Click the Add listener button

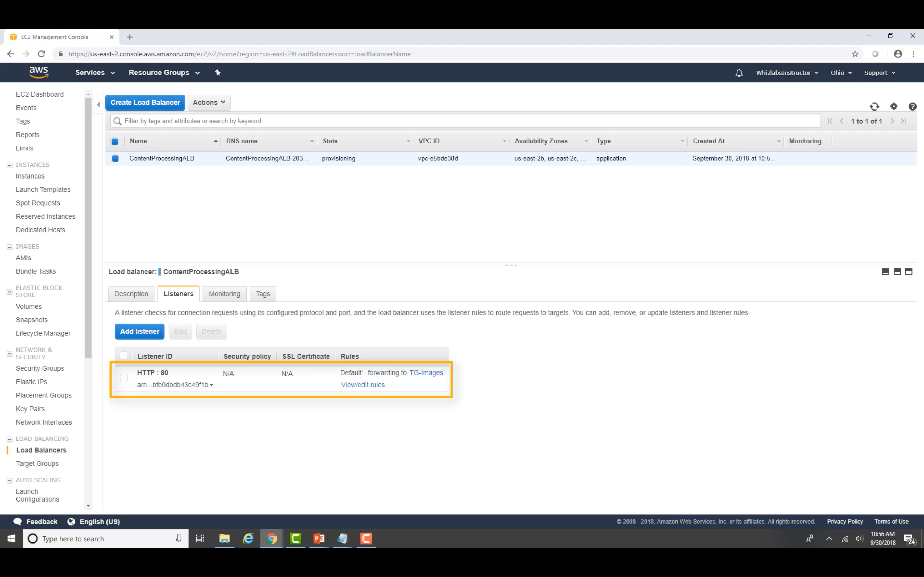139,331
